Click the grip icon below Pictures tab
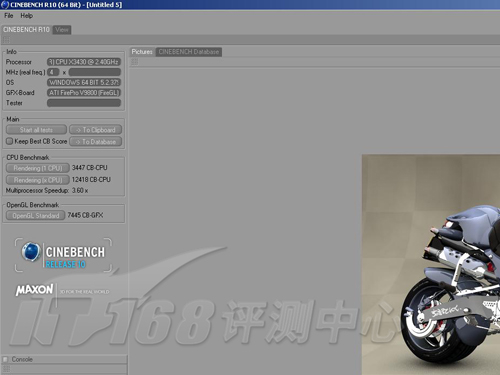Viewport: 500px width, 375px height. (135, 62)
